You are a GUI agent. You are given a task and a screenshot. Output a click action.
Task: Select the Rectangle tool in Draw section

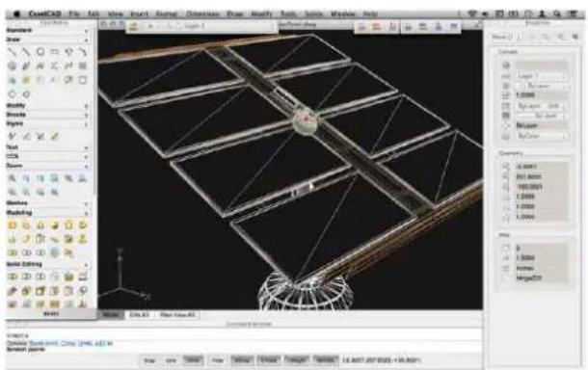point(55,52)
